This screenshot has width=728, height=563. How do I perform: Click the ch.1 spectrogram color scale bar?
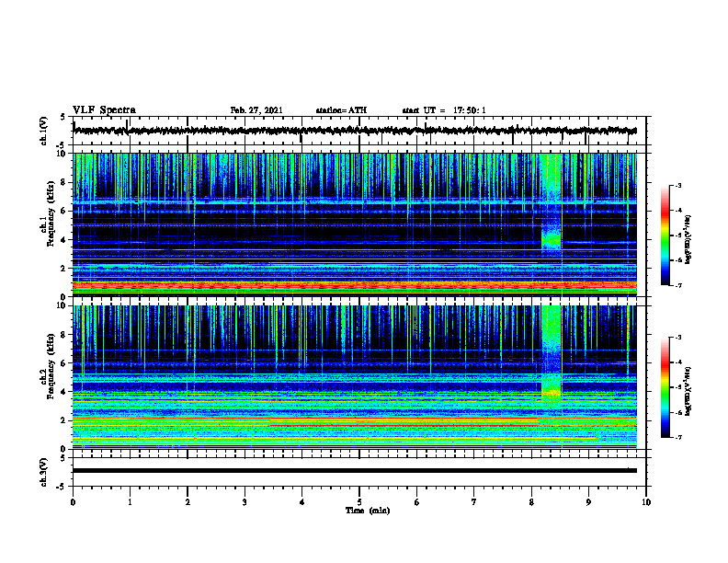point(665,236)
